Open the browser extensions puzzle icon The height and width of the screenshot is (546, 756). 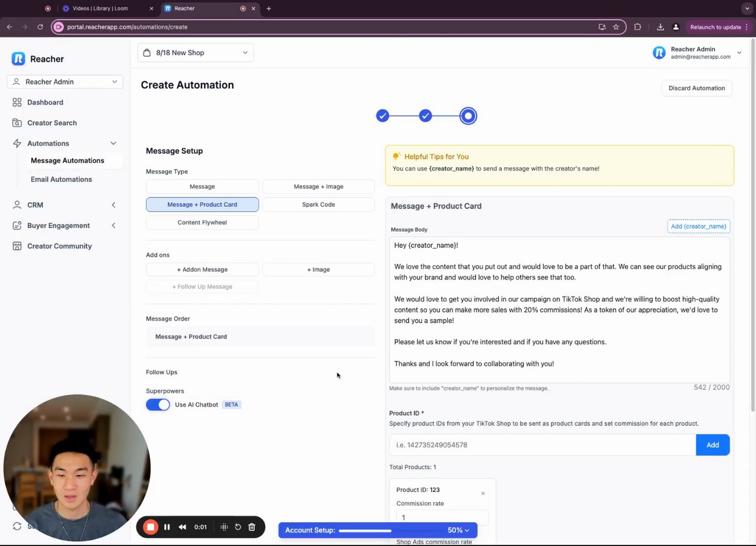pyautogui.click(x=638, y=27)
